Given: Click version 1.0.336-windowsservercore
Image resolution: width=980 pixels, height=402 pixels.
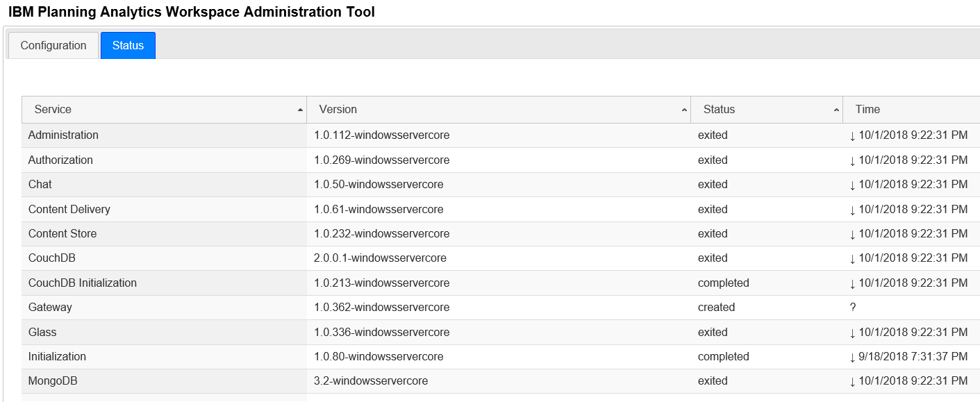Looking at the screenshot, I should point(381,333).
